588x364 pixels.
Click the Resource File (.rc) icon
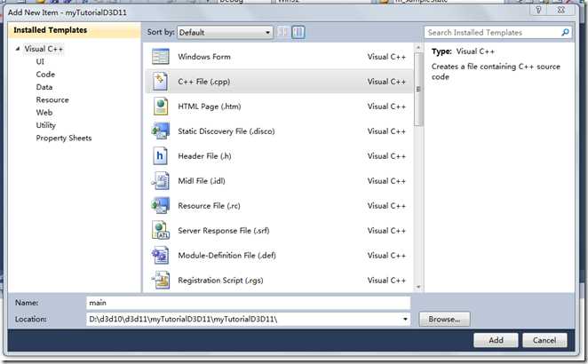coord(161,205)
